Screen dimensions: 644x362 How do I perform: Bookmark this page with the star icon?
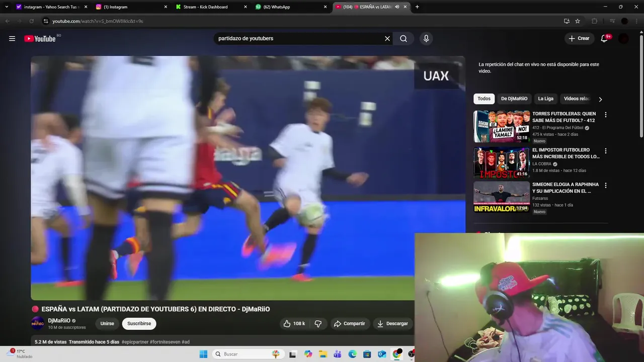point(578,21)
